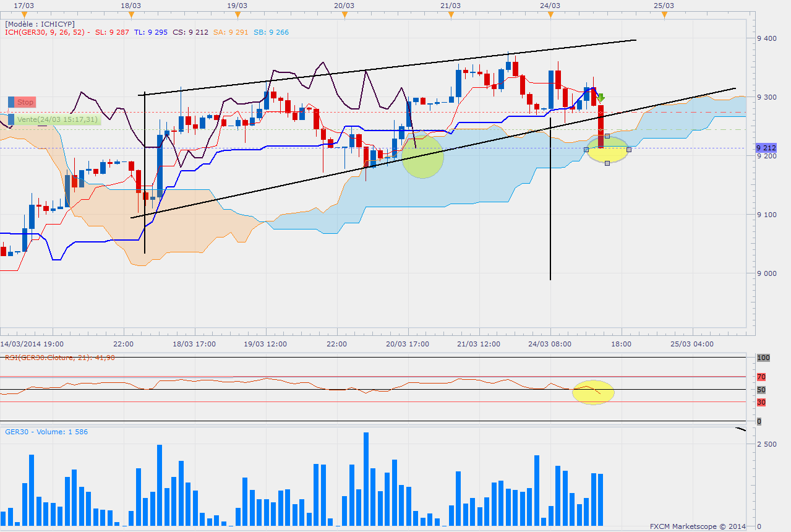Click the 21/03 12:00 time axis label
This screenshot has height=532, width=791.
[x=479, y=343]
